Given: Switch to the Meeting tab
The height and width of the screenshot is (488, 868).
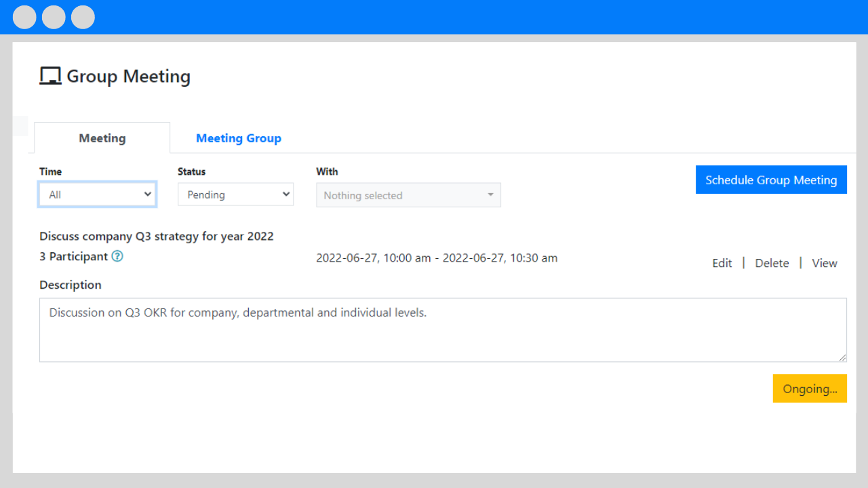Looking at the screenshot, I should 102,138.
